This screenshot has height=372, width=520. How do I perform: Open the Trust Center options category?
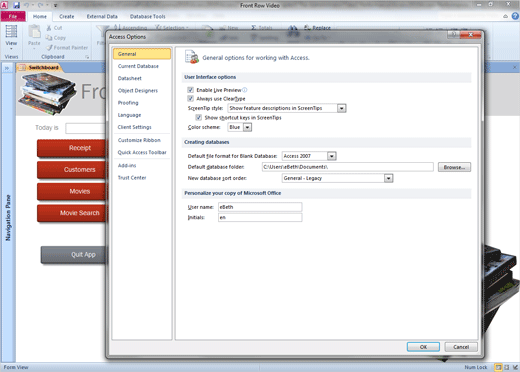coord(142,178)
